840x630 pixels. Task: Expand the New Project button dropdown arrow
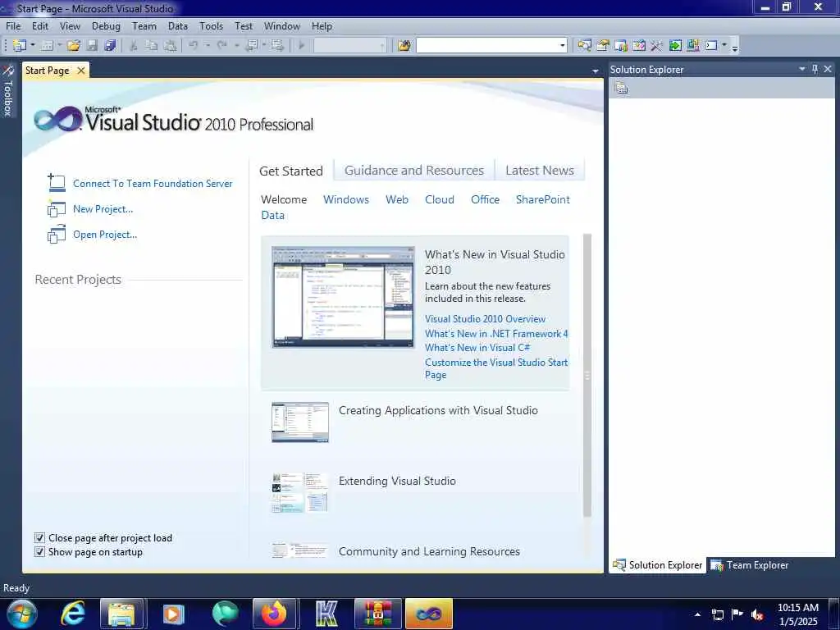(33, 46)
